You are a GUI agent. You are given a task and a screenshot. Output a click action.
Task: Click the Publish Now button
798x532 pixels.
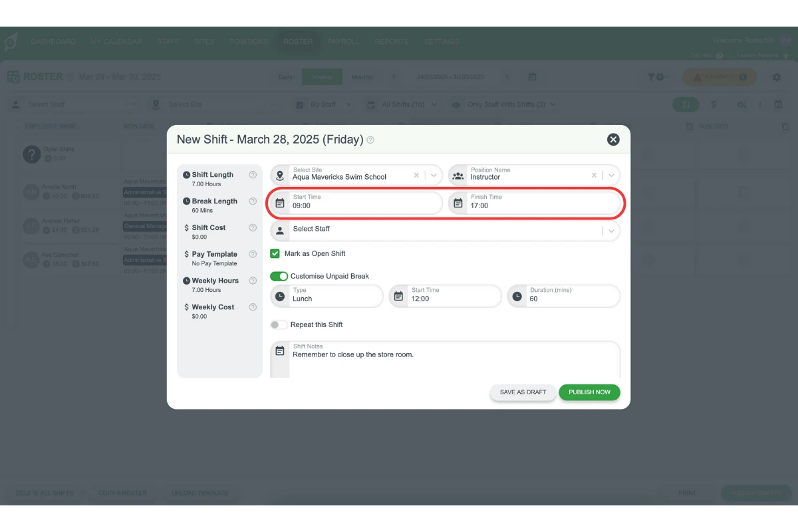pyautogui.click(x=589, y=392)
